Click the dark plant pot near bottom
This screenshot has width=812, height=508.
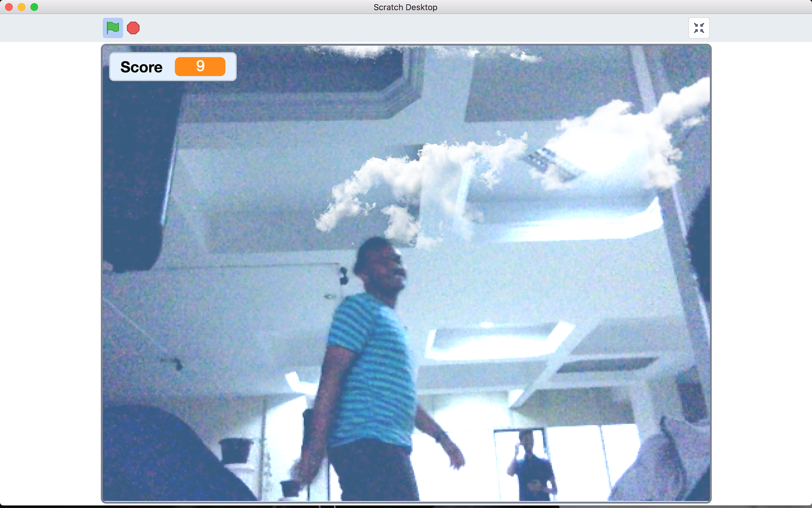pyautogui.click(x=236, y=450)
